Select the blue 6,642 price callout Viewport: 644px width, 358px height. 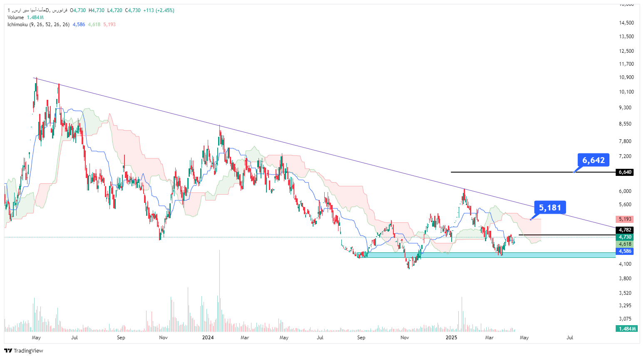pos(593,160)
